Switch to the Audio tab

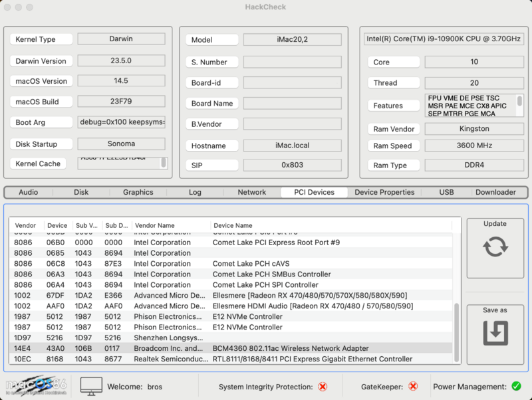[29, 192]
